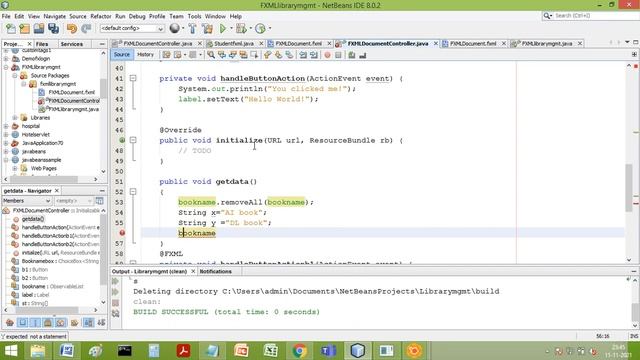Open Google Chrome from the taskbar
The image size is (640, 360).
point(300,351)
